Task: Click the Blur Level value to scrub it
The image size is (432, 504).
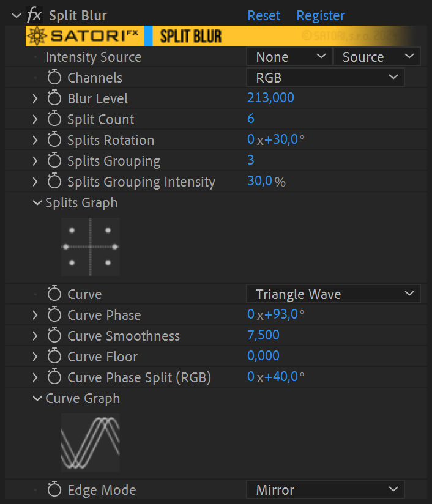Action: click(270, 98)
